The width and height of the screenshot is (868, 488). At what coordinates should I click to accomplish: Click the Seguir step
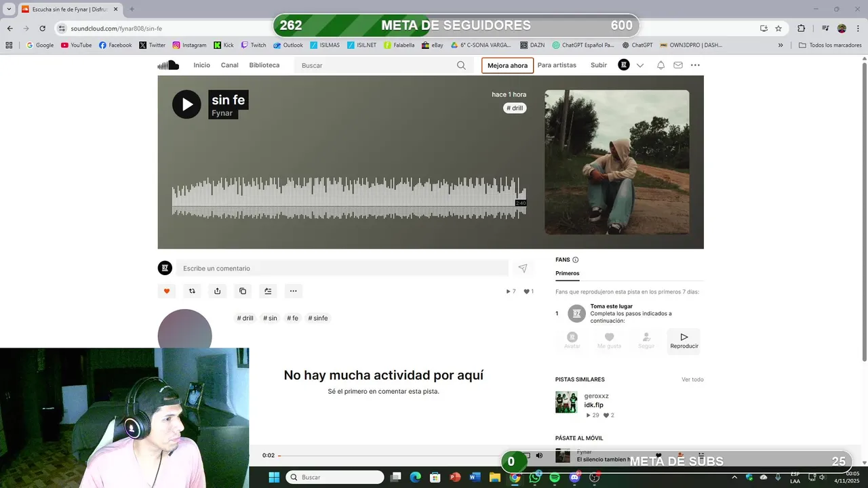point(646,341)
